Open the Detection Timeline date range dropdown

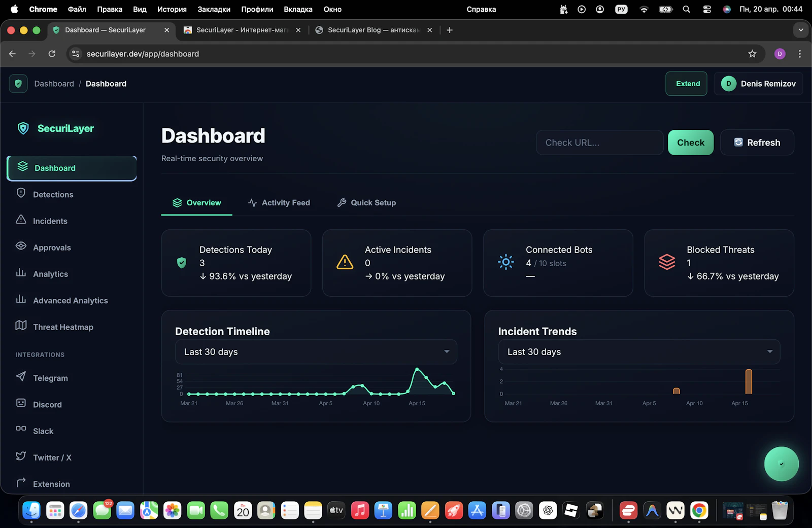coord(316,351)
